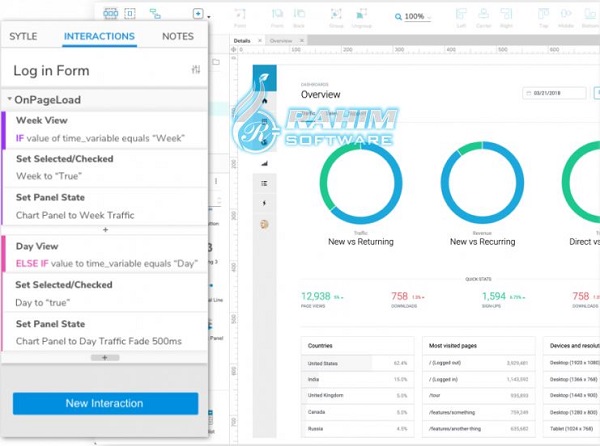Image resolution: width=600 pixels, height=446 pixels.
Task: Collapse the OnPageLoad event section
Action: 9,99
